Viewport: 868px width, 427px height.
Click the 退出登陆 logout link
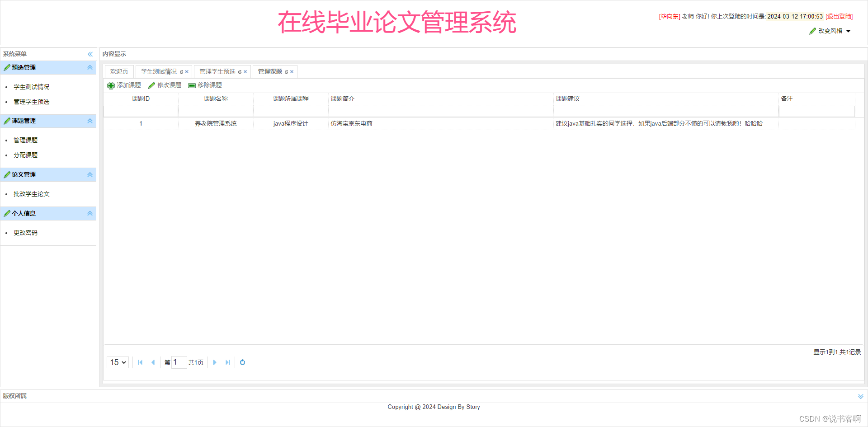[839, 17]
